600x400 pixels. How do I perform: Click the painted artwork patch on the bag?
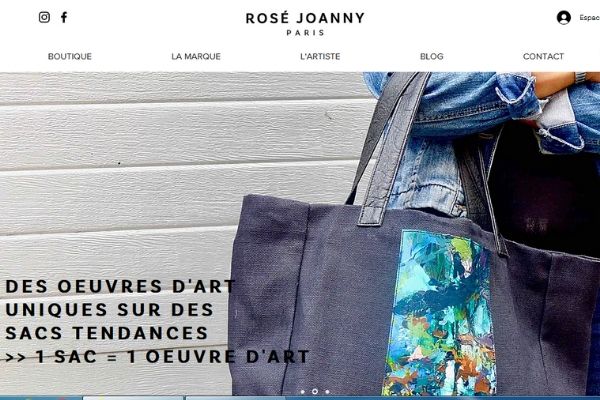point(440,312)
